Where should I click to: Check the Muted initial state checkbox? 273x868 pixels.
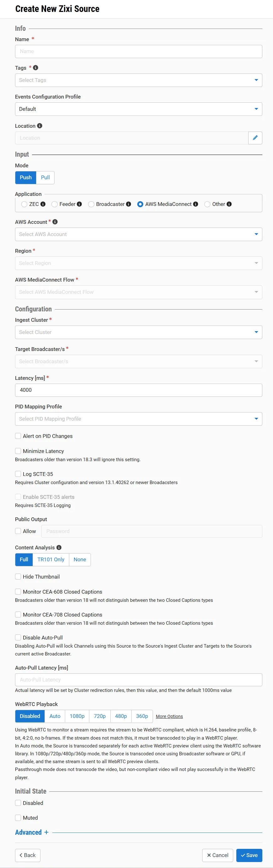(18, 818)
